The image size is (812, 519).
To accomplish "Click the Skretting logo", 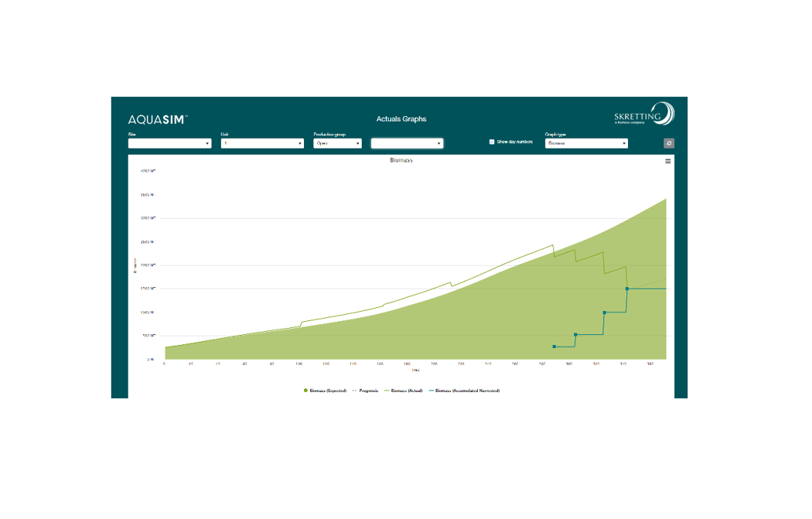I will click(644, 114).
